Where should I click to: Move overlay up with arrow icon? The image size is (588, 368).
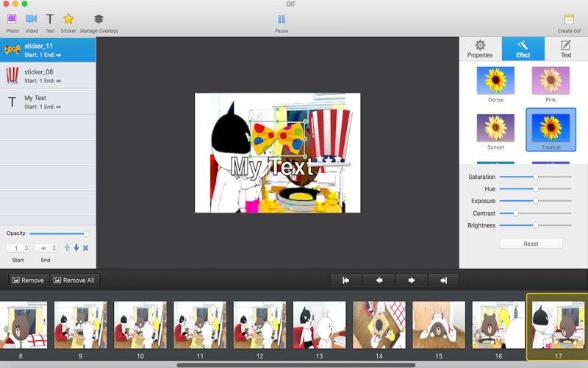[x=67, y=247]
